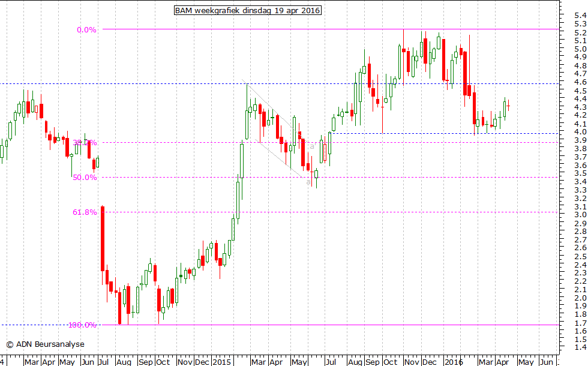Click the '1.7' price axis label
This screenshot has width=588, height=366.
coord(580,323)
